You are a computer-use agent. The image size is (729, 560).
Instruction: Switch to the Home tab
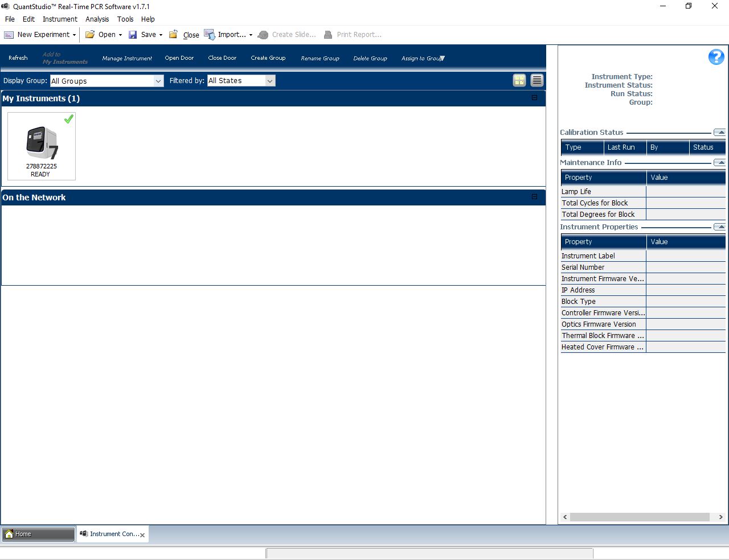coord(38,534)
